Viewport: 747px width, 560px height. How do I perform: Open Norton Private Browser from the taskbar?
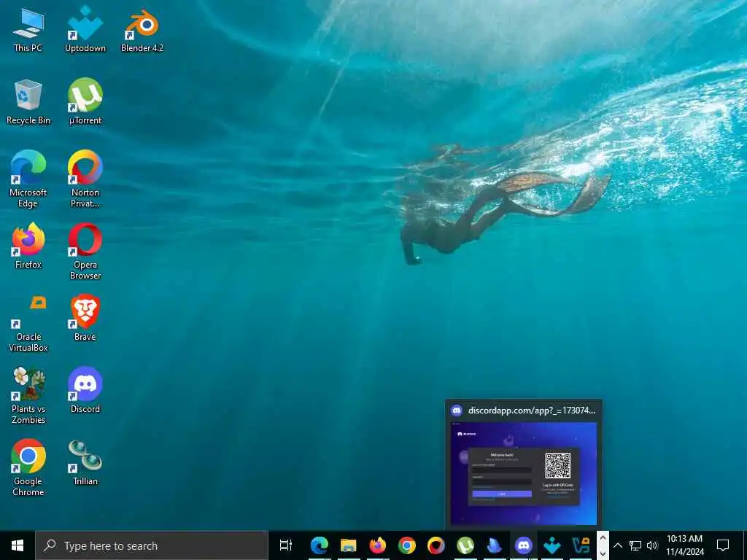point(436,545)
